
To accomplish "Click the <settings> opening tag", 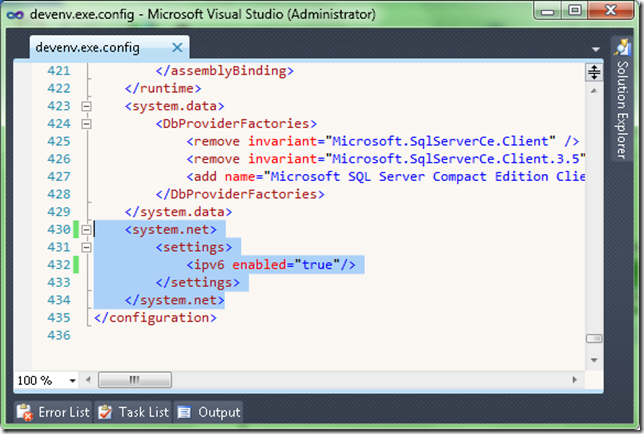I will 194,248.
